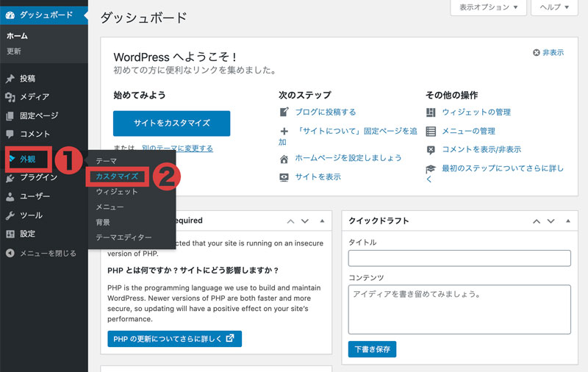Open カスタマイズ from the 外観 flyout

(x=117, y=176)
